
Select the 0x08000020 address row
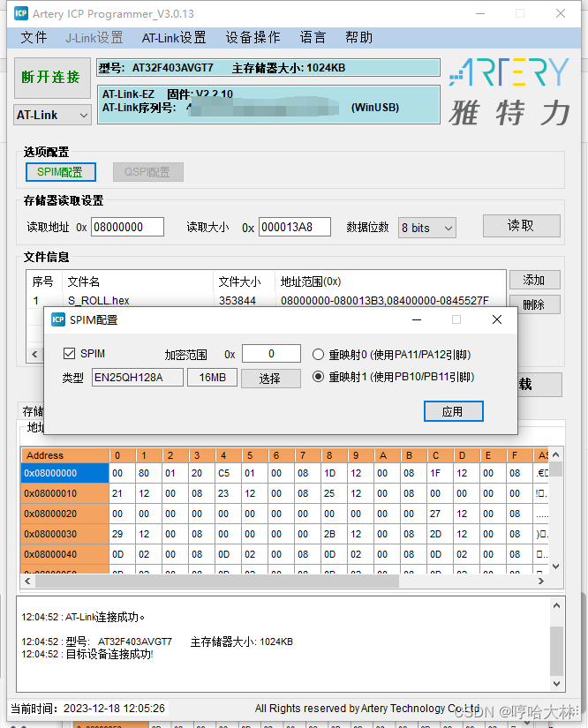click(65, 514)
